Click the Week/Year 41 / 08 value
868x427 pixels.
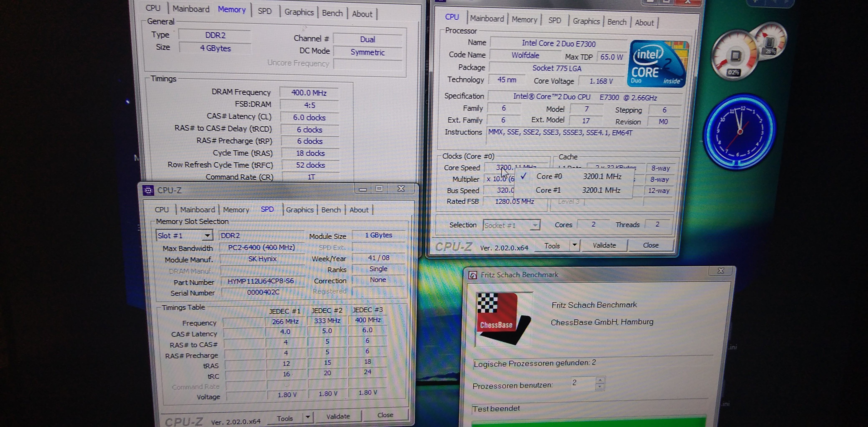coord(378,258)
